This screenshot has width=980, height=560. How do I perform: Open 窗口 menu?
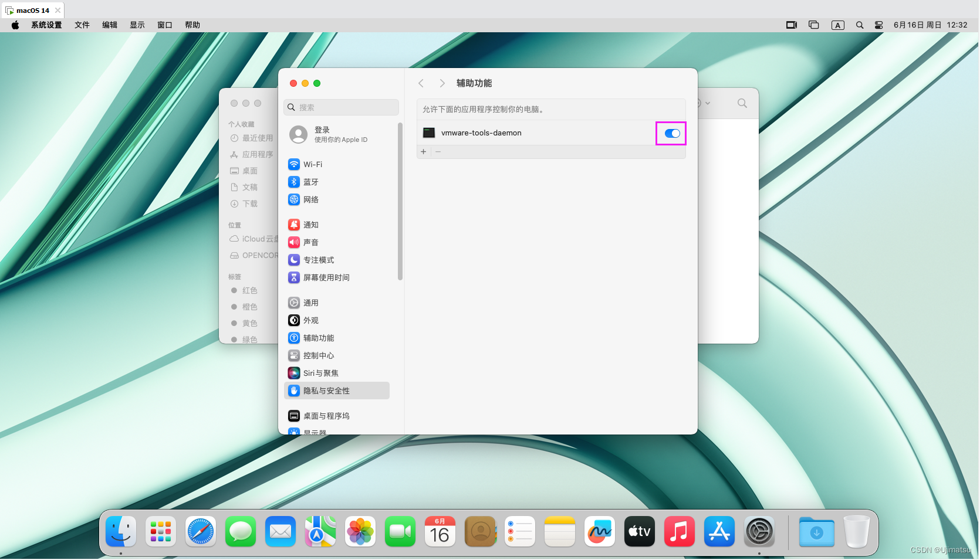pyautogui.click(x=165, y=25)
